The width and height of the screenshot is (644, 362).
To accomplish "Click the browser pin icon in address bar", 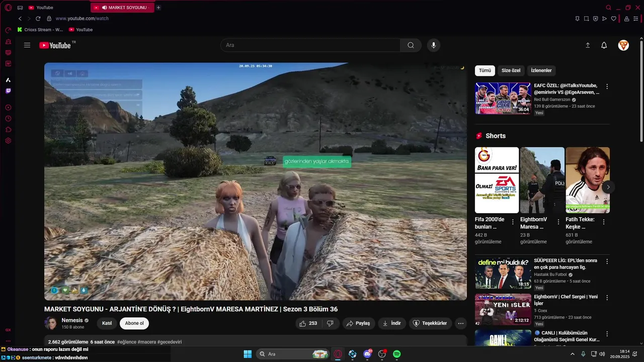I will [x=578, y=19].
